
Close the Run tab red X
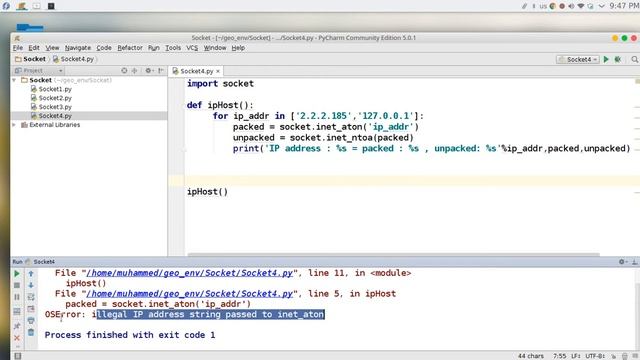tap(17, 338)
